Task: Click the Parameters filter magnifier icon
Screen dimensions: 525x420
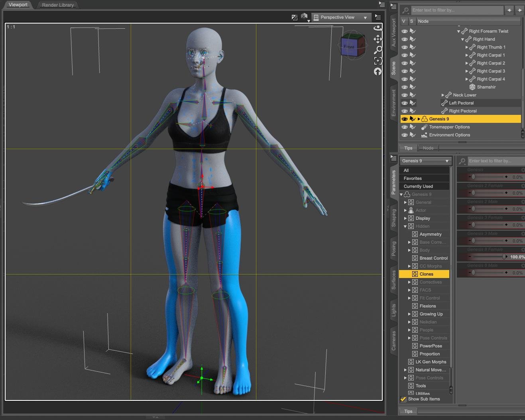Action: pyautogui.click(x=462, y=161)
